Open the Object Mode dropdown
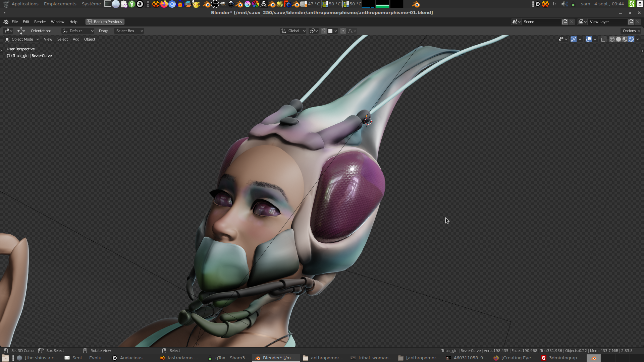This screenshot has width=644, height=362. pos(22,39)
